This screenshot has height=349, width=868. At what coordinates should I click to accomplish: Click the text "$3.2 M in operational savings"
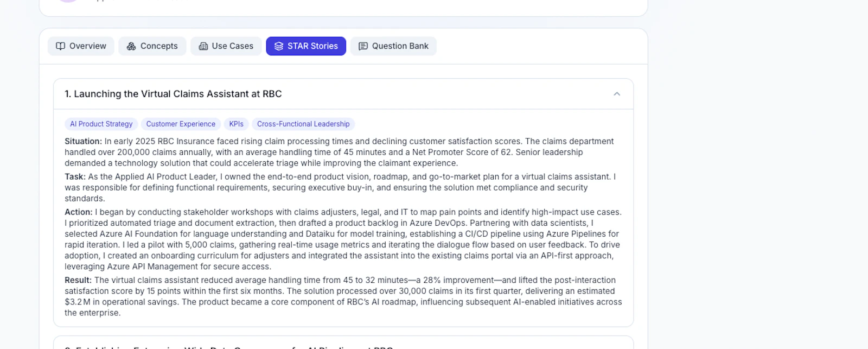coord(121,302)
